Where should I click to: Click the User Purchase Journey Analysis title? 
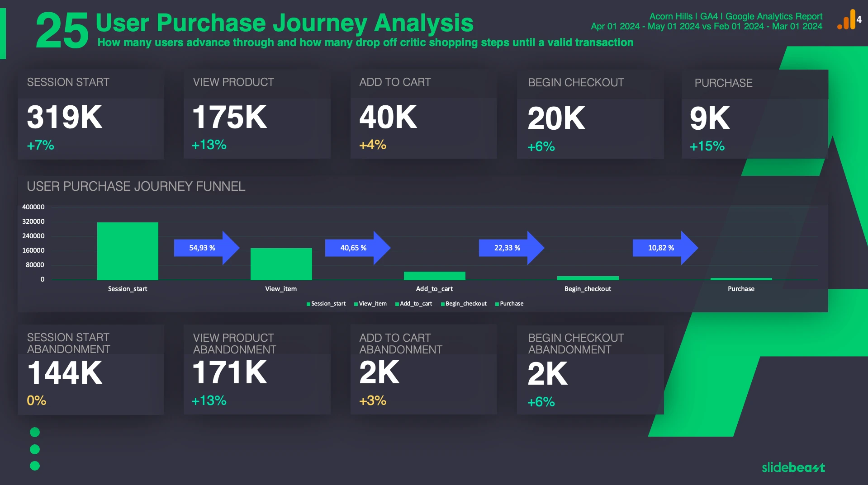coord(285,23)
